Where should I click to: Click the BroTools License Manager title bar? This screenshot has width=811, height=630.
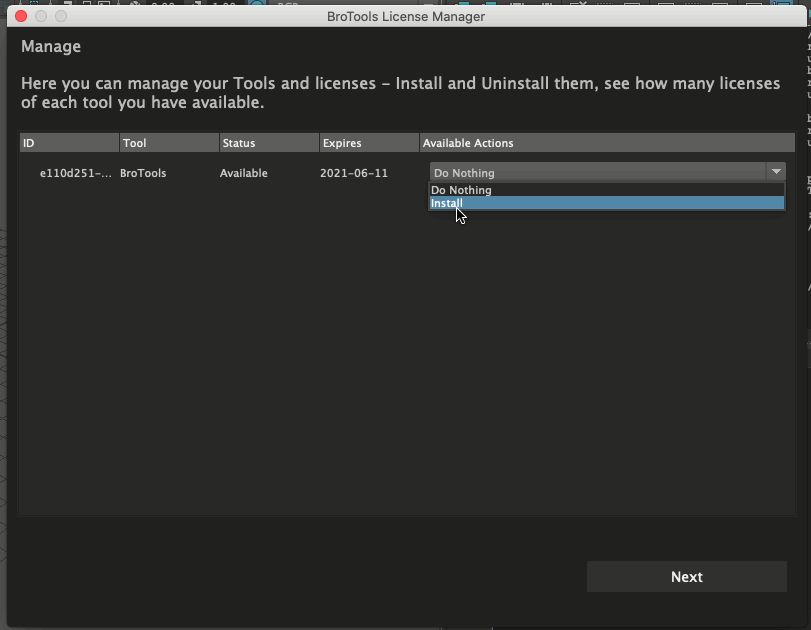tap(406, 17)
